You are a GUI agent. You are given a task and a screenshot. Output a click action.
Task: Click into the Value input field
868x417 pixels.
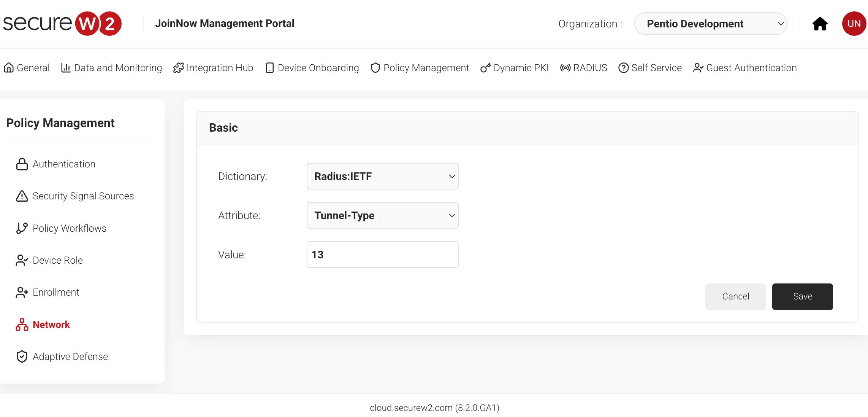(x=382, y=255)
